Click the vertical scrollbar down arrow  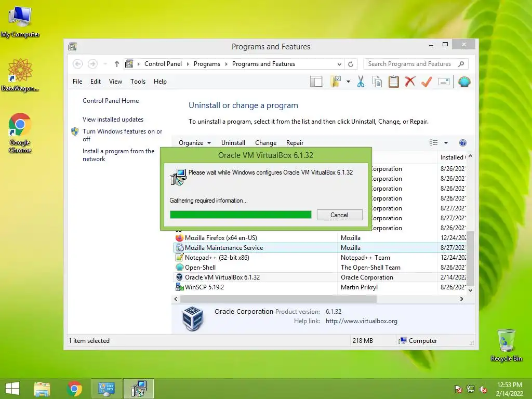coord(470,290)
